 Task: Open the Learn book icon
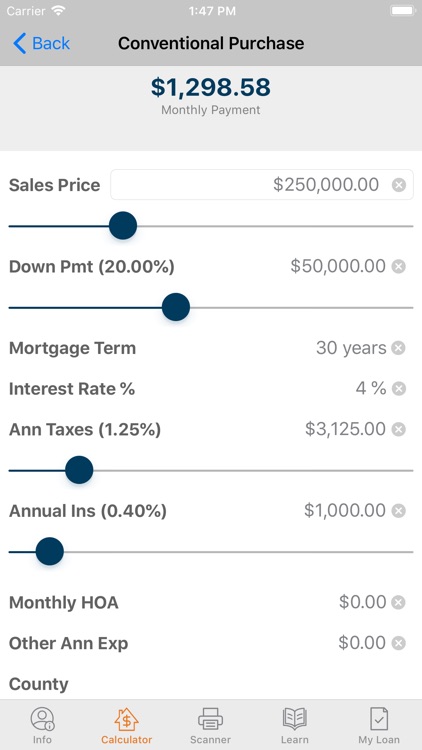pos(295,719)
